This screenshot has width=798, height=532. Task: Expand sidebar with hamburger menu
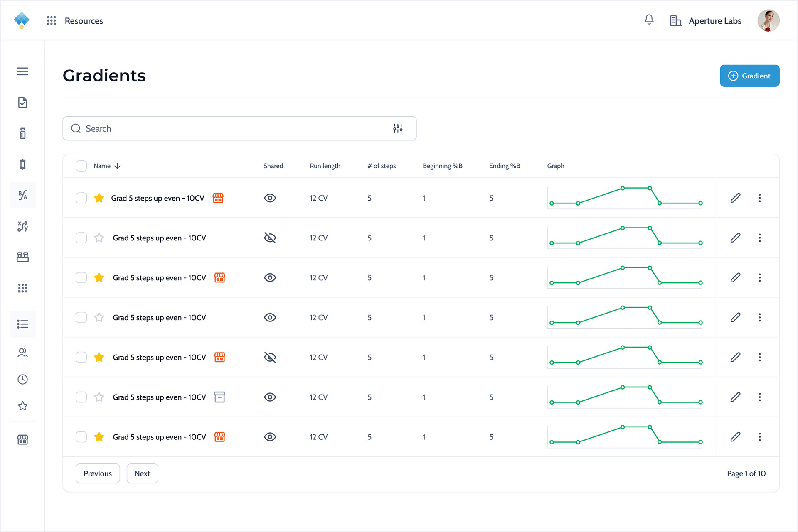(x=23, y=71)
